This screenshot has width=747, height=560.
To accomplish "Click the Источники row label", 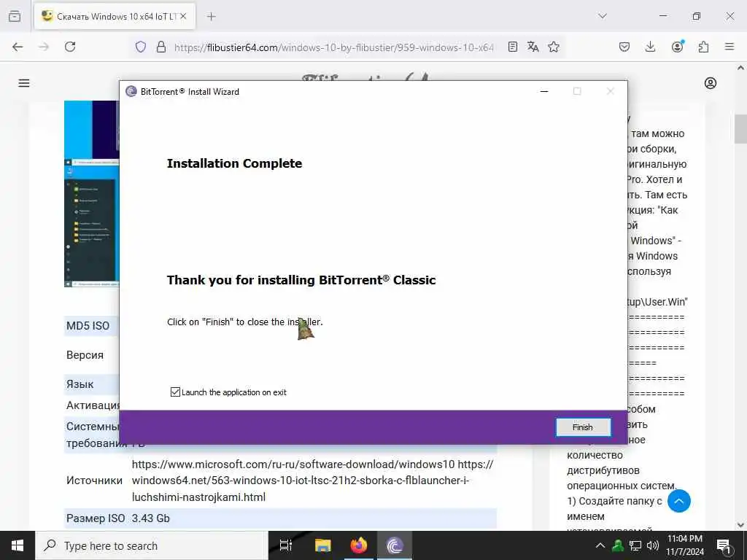I will 94,481.
